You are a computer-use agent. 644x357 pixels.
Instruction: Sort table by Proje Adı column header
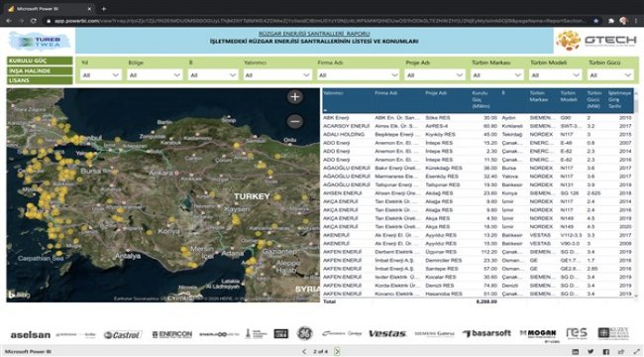click(x=436, y=93)
